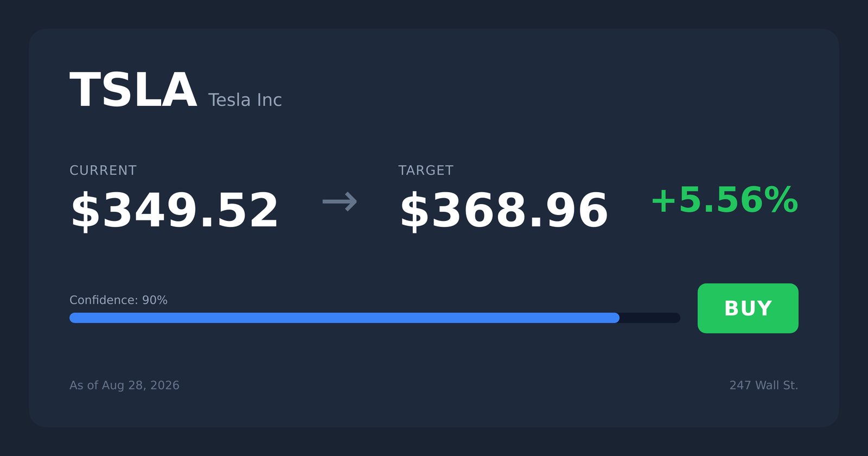
Task: Open the 247 Wall St. source link
Action: (x=764, y=385)
